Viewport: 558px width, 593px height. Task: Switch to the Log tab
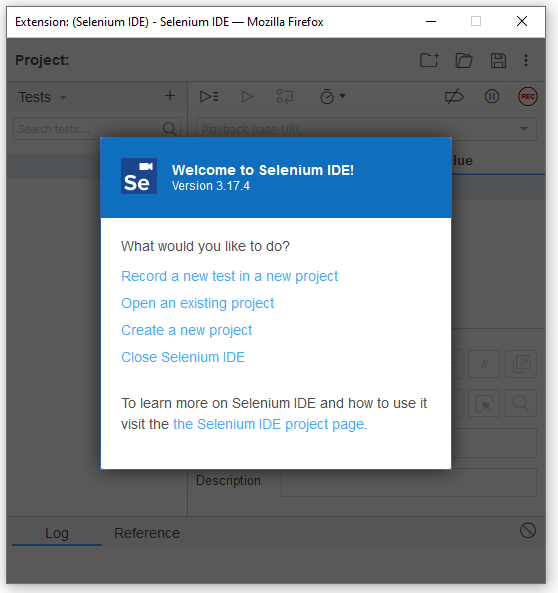pos(57,533)
